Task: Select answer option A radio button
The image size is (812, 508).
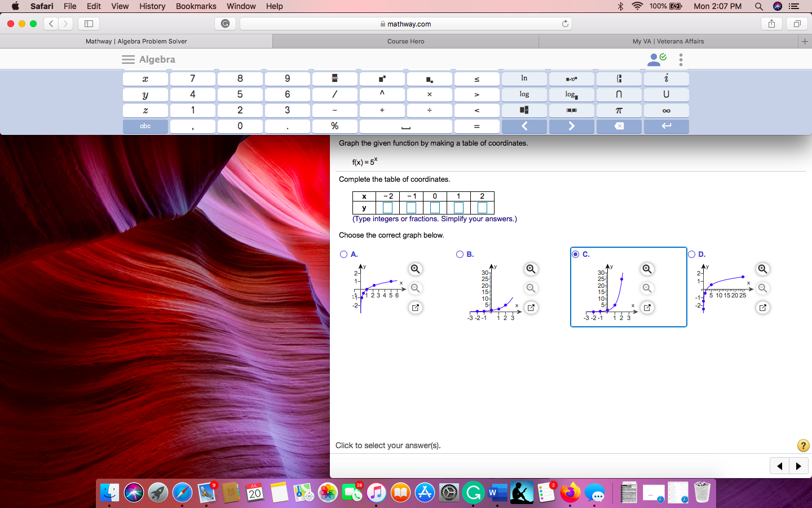Action: coord(343,255)
